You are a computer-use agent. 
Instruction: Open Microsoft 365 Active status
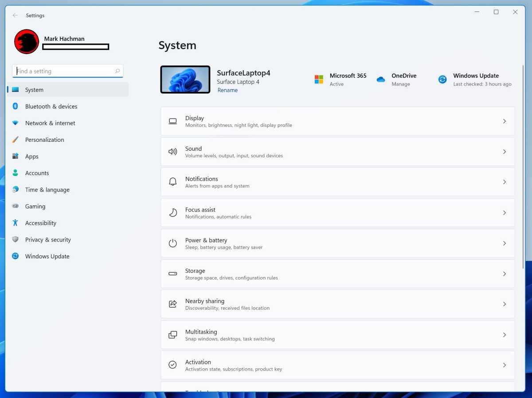tap(336, 84)
